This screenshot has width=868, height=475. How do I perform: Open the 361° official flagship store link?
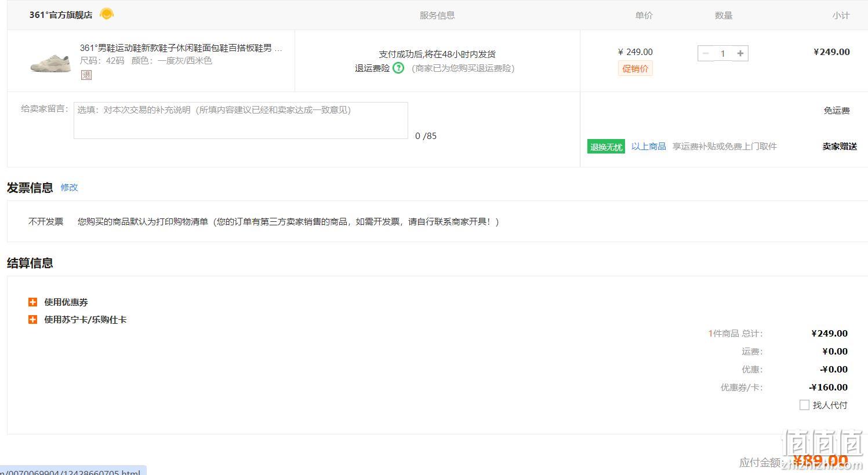pyautogui.click(x=61, y=15)
